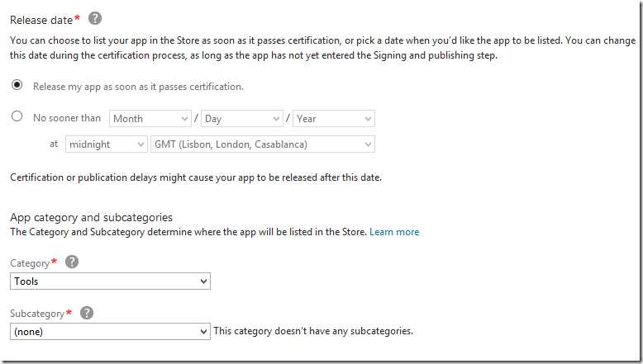The image size is (643, 364).
Task: Select release as soon as it passes certification
Action: tap(17, 86)
